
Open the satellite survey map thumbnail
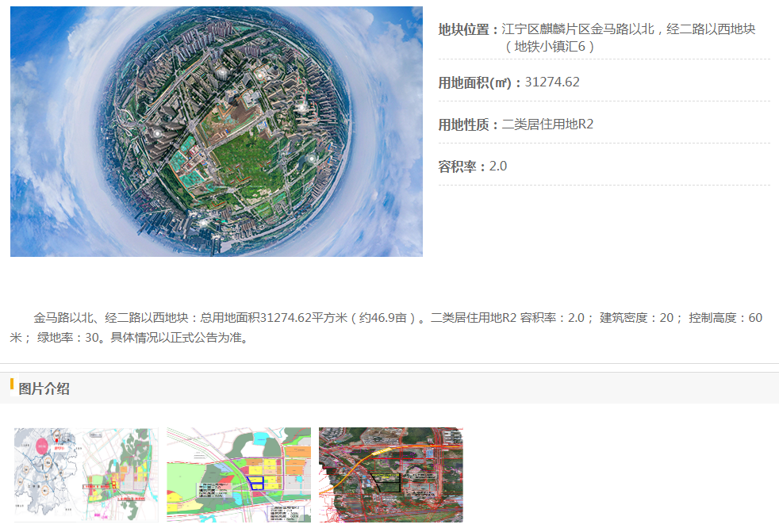point(391,475)
